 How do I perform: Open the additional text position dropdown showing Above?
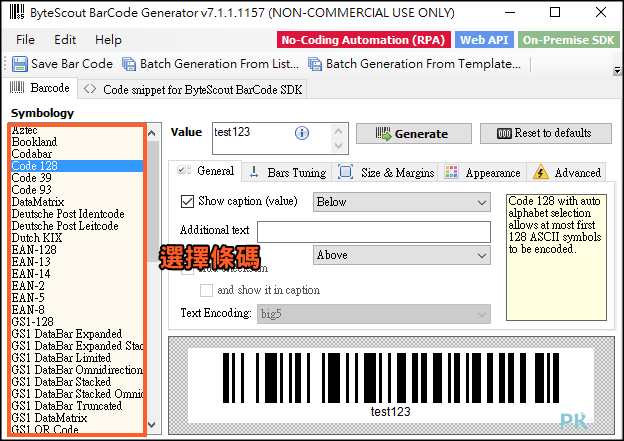tap(402, 255)
